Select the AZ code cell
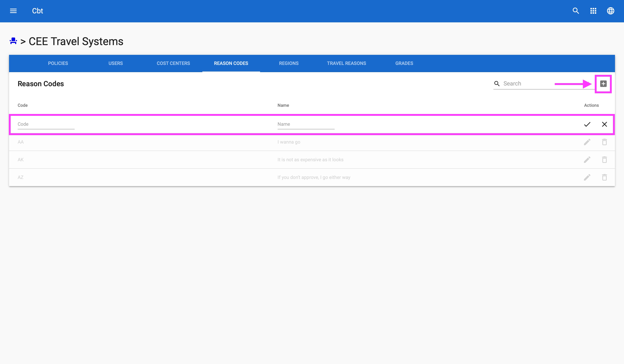This screenshot has height=364, width=624. point(21,177)
